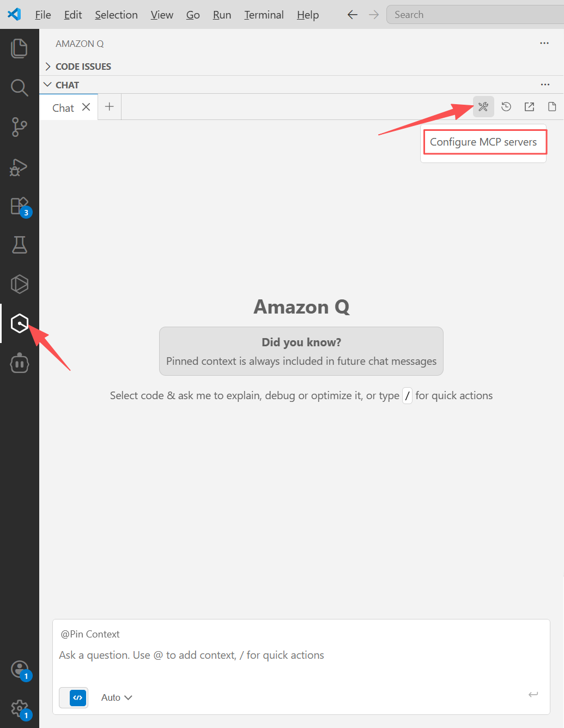Open the Testing flask view
564x728 pixels.
(20, 245)
